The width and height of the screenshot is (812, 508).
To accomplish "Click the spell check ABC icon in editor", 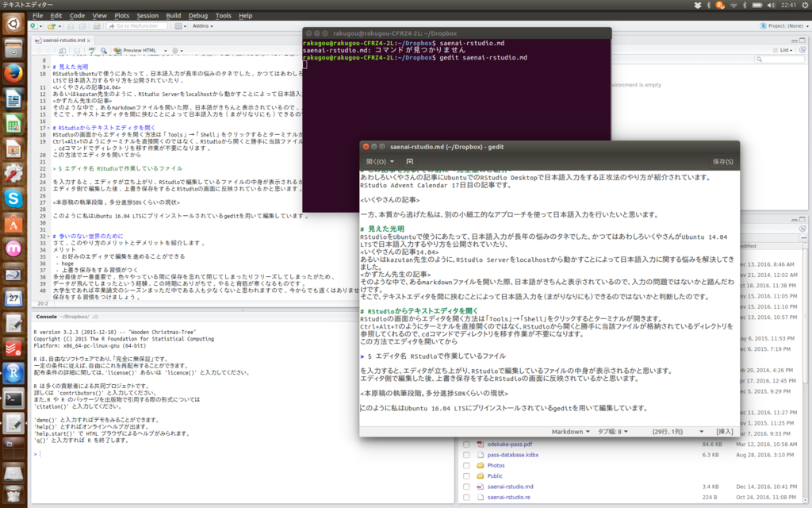I will click(x=92, y=50).
